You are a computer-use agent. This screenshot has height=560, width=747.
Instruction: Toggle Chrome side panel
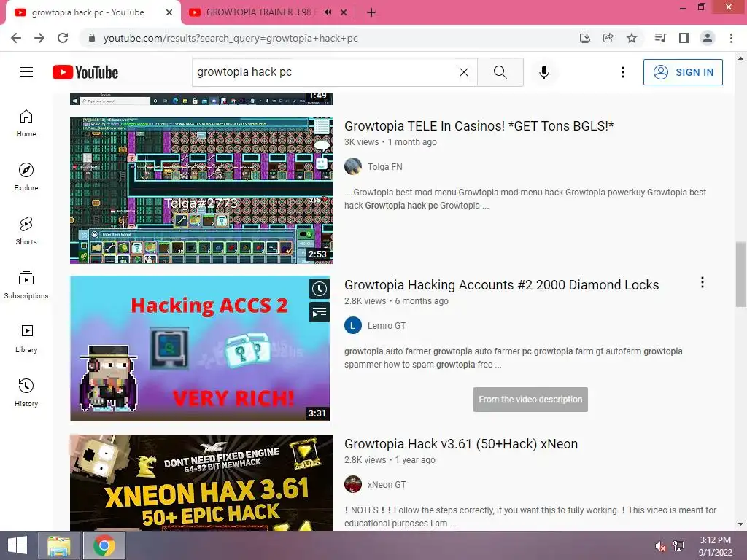684,38
